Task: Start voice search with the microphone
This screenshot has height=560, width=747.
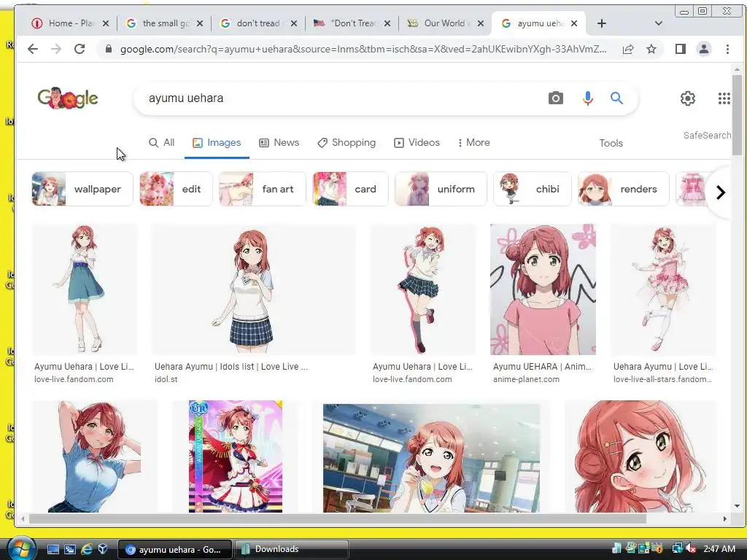Action: (588, 98)
